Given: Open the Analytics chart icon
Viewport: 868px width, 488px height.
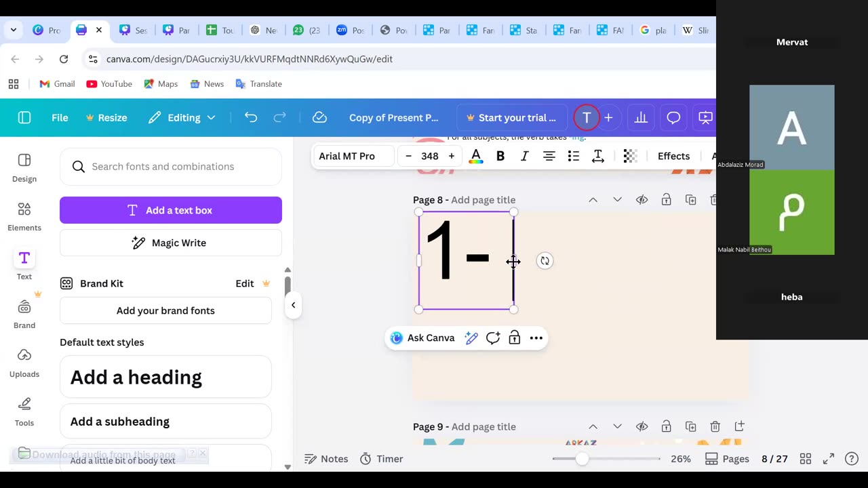Looking at the screenshot, I should tap(641, 117).
